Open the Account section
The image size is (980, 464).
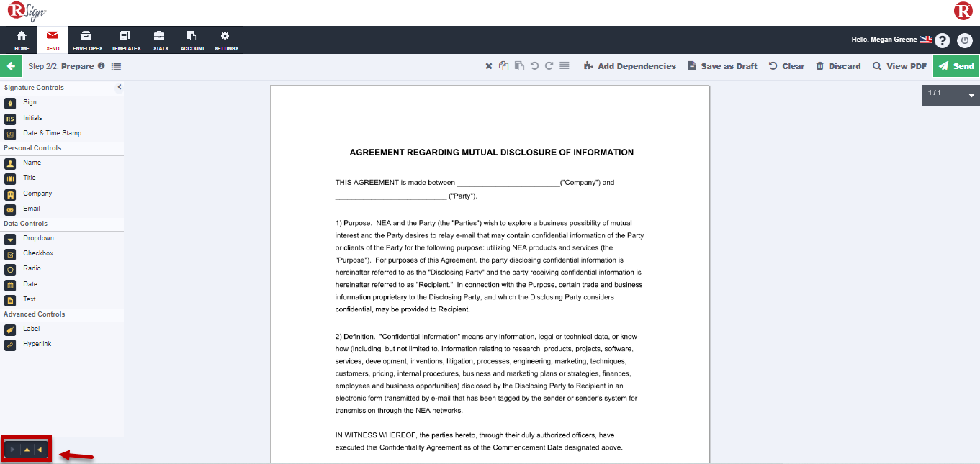point(192,40)
